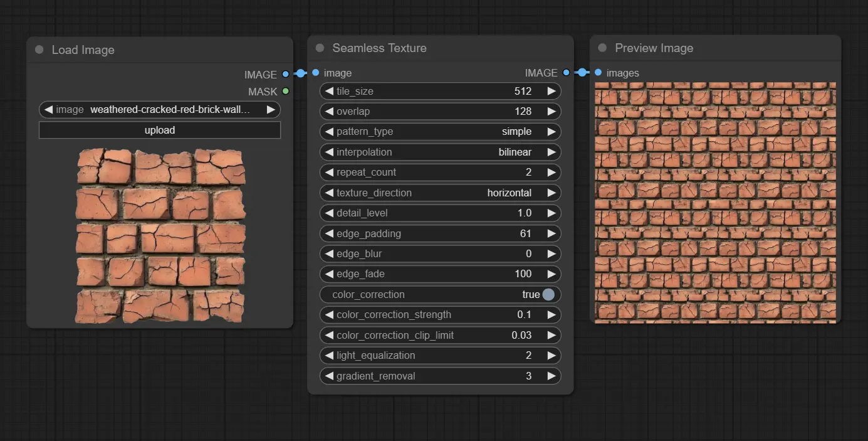Collapse the Load Image node via its dot
868x441 pixels.
pos(39,50)
